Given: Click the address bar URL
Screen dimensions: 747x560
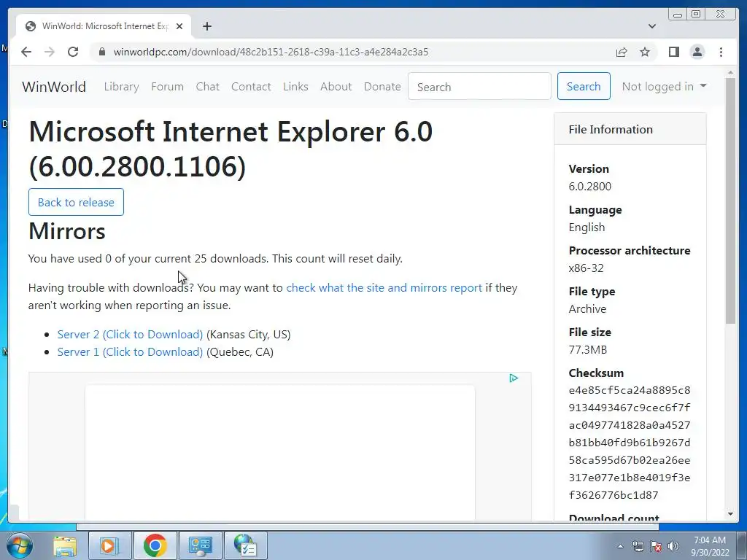Looking at the screenshot, I should (271, 52).
